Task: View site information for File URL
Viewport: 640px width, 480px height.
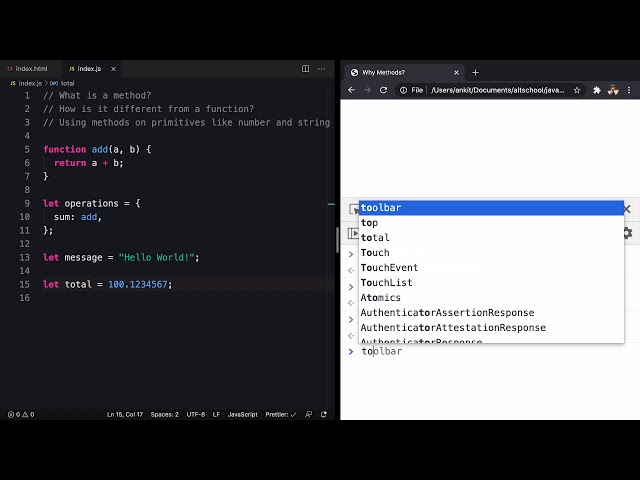Action: click(x=411, y=90)
